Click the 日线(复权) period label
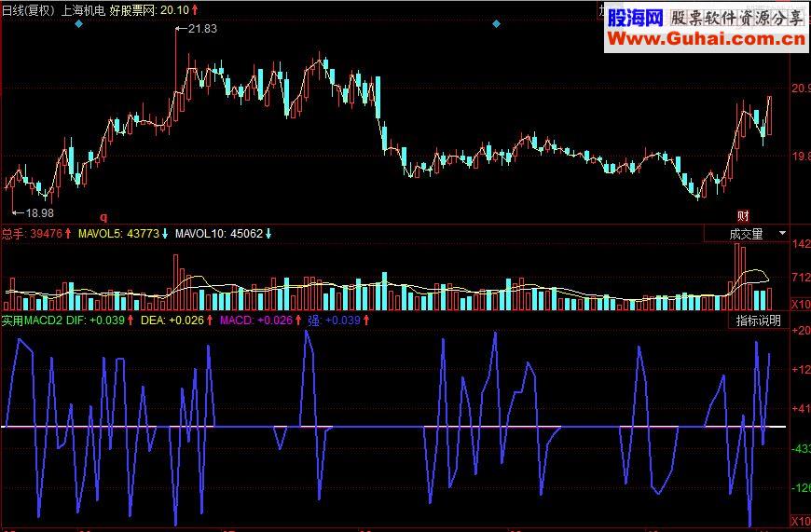Screen dimensions: 811x532 (x=29, y=10)
